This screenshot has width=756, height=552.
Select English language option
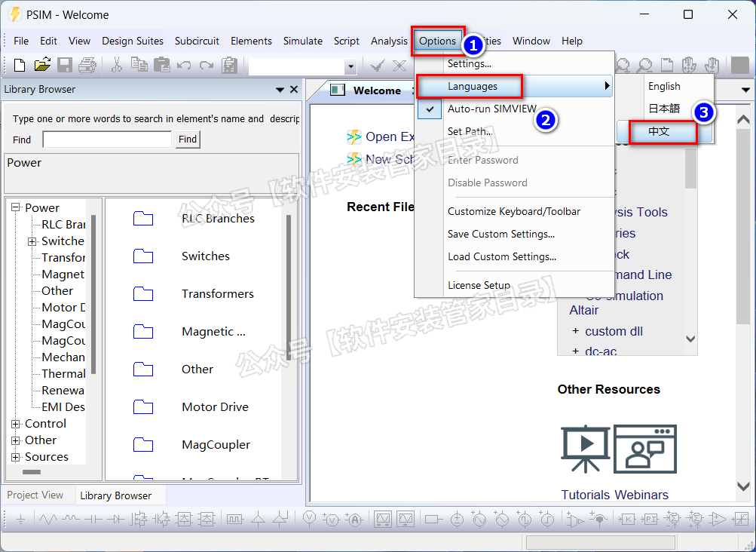tap(664, 87)
